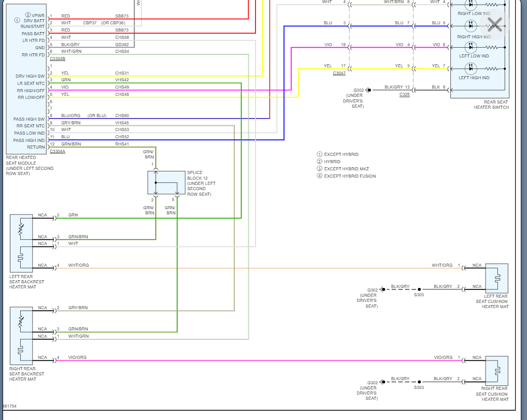Open the C3047 connector link
Image resolution: width=527 pixels, height=420 pixels.
[x=339, y=73]
